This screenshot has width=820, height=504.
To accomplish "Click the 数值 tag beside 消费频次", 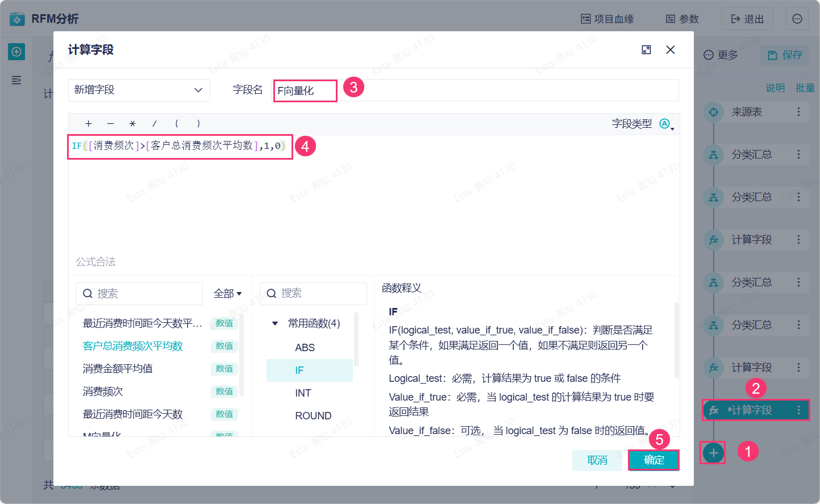I will [224, 391].
